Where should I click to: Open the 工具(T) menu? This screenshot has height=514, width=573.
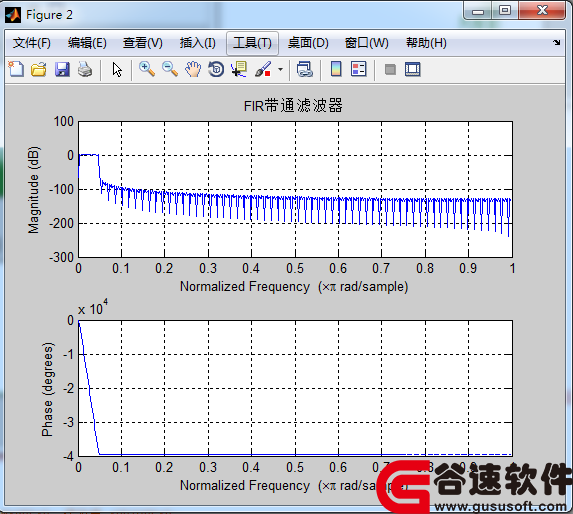tap(253, 43)
